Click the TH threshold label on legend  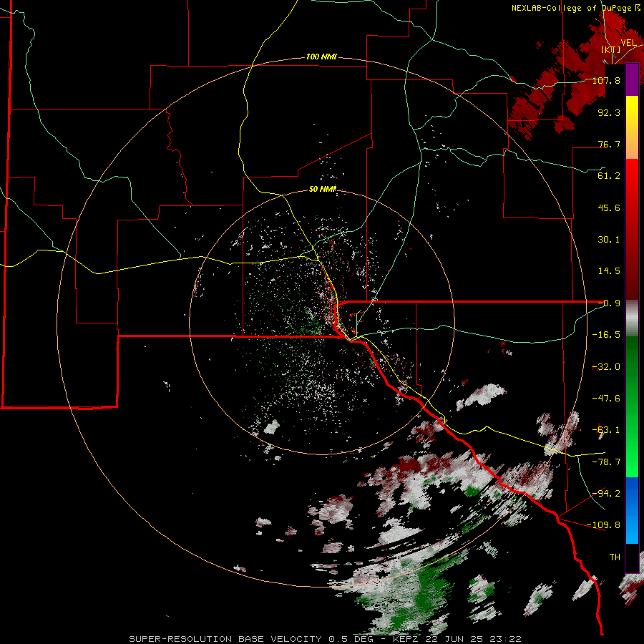615,557
